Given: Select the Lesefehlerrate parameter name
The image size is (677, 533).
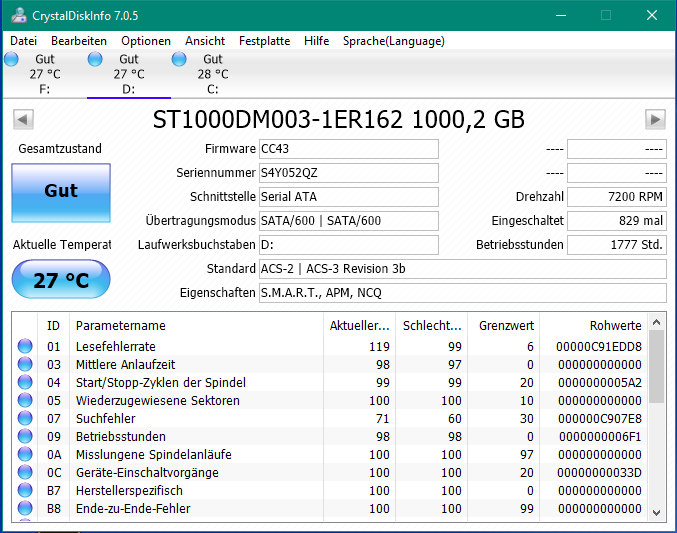Looking at the screenshot, I should (116, 346).
